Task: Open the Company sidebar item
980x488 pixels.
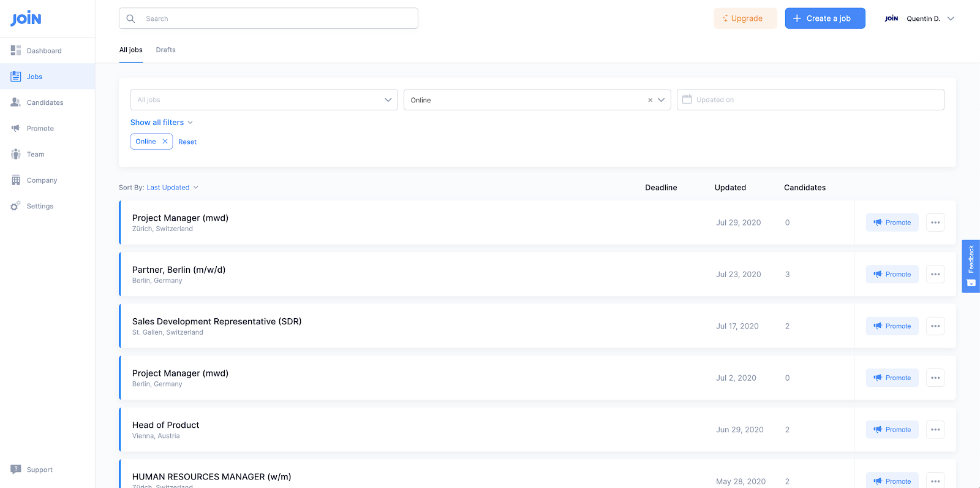Action: (47, 180)
